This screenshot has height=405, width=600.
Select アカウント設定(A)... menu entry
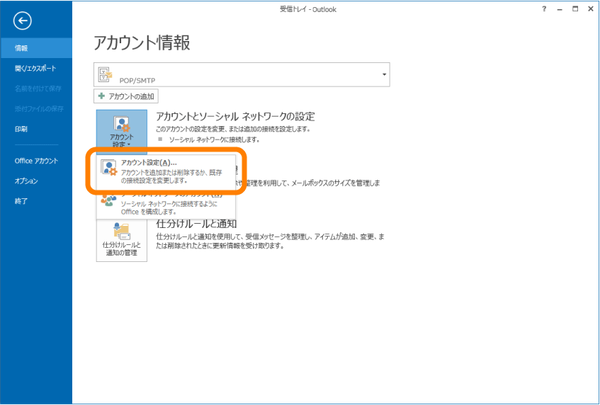tap(166, 171)
